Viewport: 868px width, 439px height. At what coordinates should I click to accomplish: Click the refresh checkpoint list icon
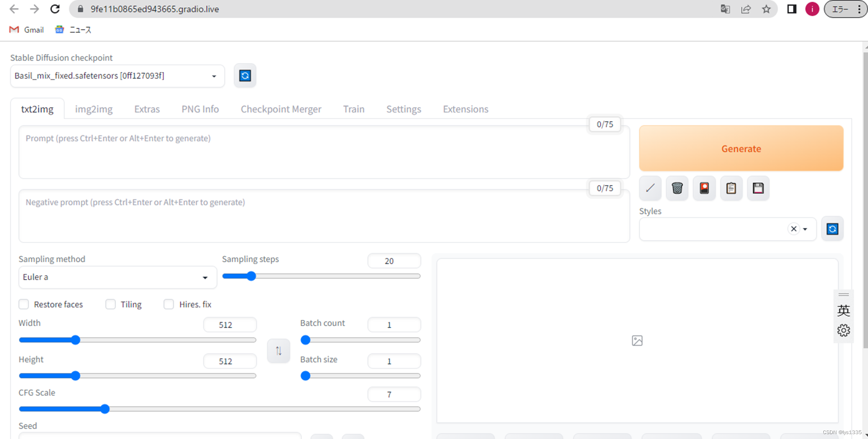[x=245, y=76]
